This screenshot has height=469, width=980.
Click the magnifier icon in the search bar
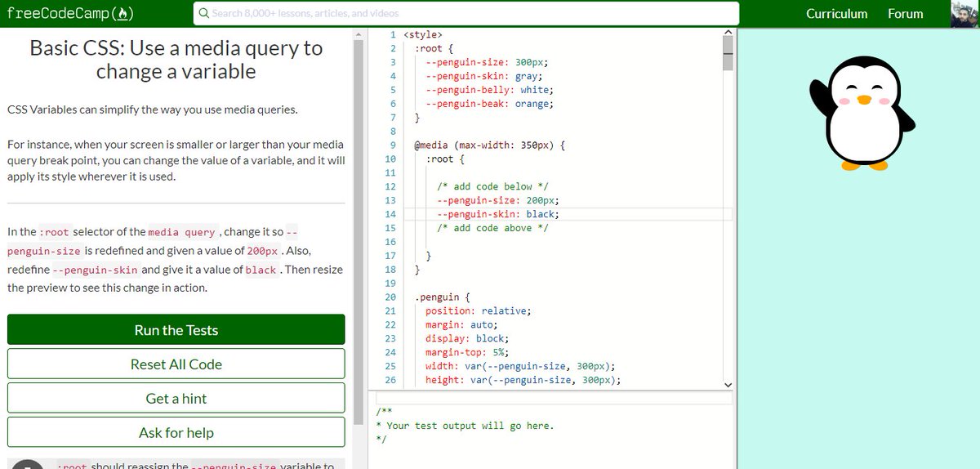pos(203,13)
